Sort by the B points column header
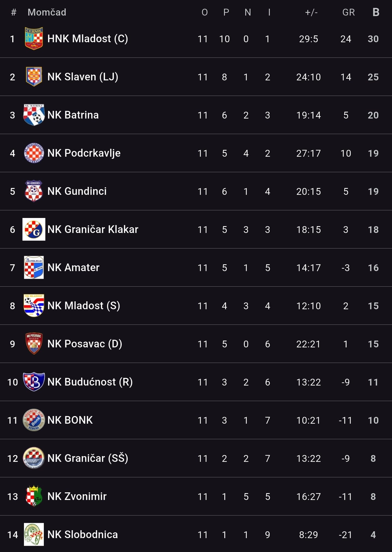This screenshot has width=392, height=552. (x=376, y=12)
